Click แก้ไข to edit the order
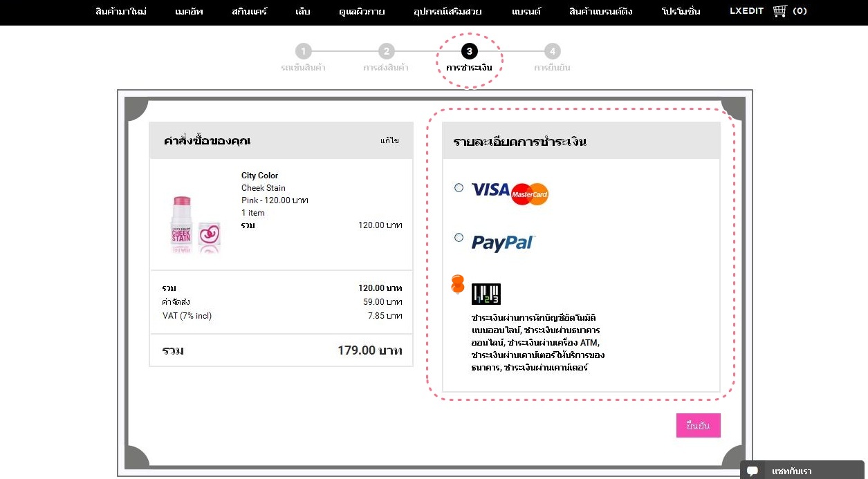Viewport: 868px width, 479px height. 389,140
